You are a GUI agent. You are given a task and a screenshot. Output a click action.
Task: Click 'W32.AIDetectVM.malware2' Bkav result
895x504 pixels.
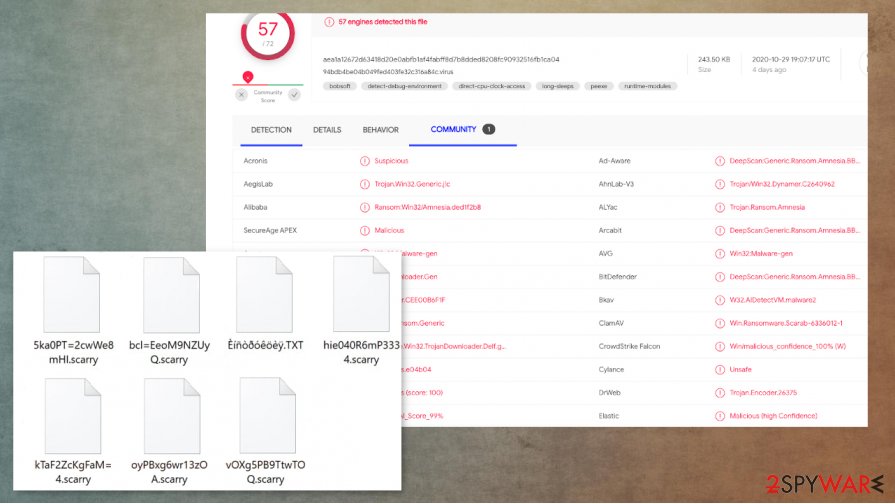773,300
